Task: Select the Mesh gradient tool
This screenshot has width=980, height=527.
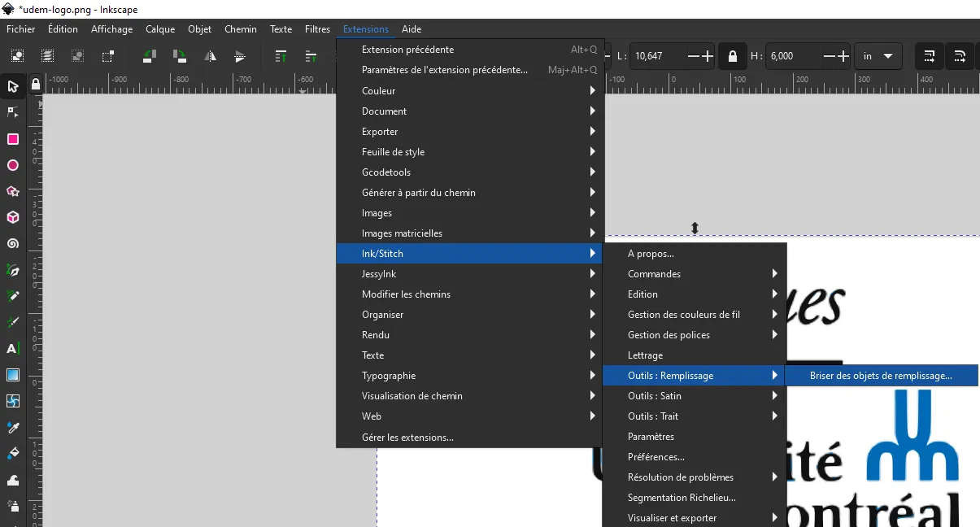Action: (13, 401)
